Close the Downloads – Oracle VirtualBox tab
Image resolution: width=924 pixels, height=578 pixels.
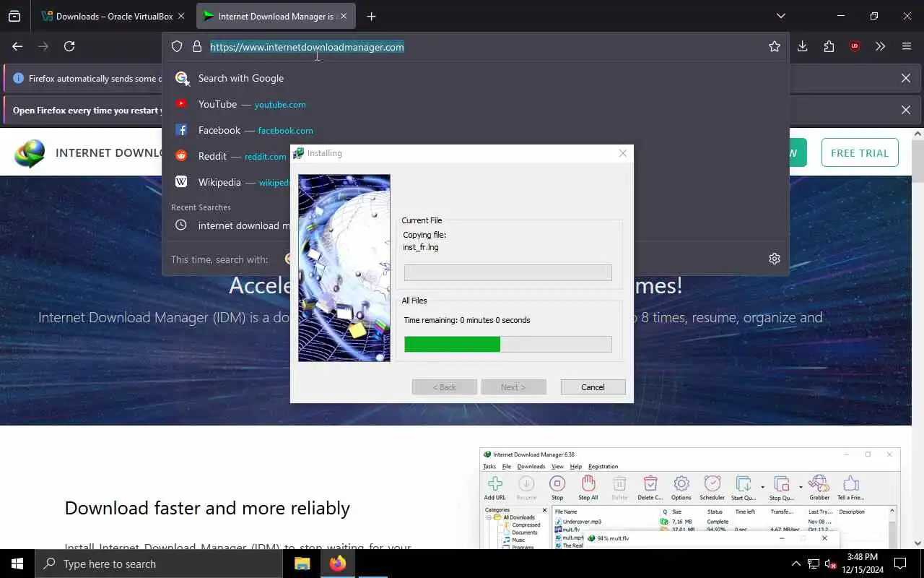(x=180, y=16)
